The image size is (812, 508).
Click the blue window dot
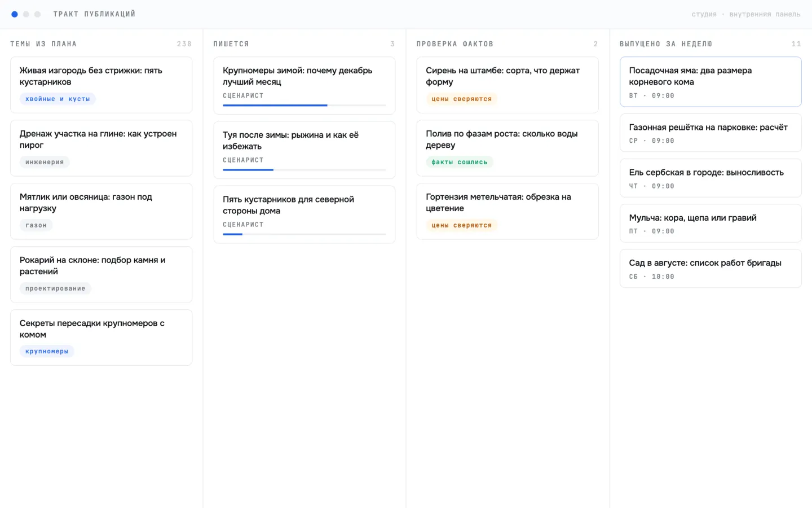[x=15, y=14]
